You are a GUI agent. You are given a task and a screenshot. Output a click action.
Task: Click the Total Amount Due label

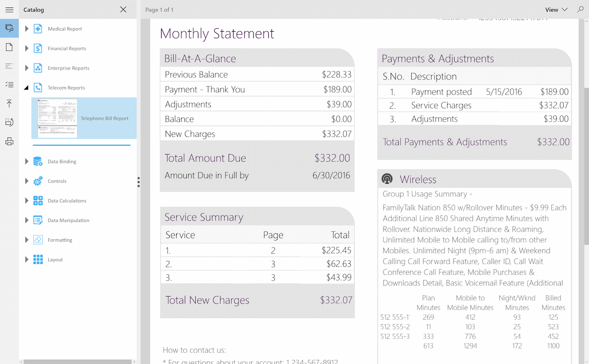tap(205, 158)
